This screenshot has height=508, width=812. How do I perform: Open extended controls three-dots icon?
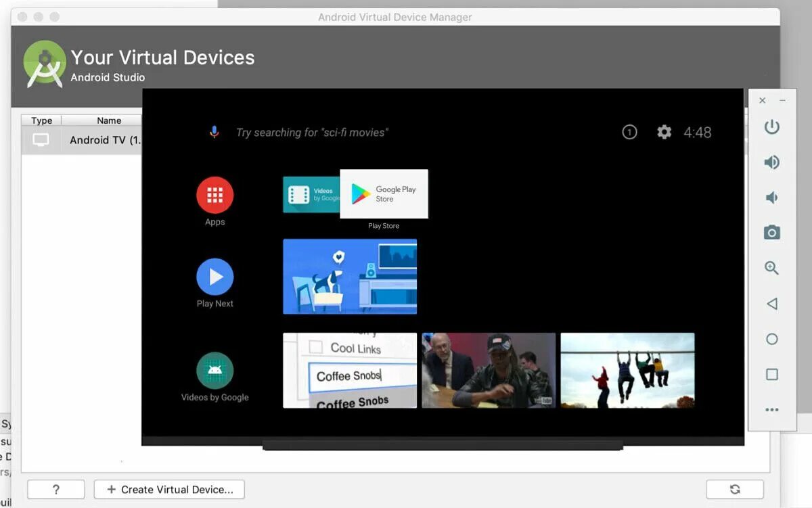(x=772, y=410)
